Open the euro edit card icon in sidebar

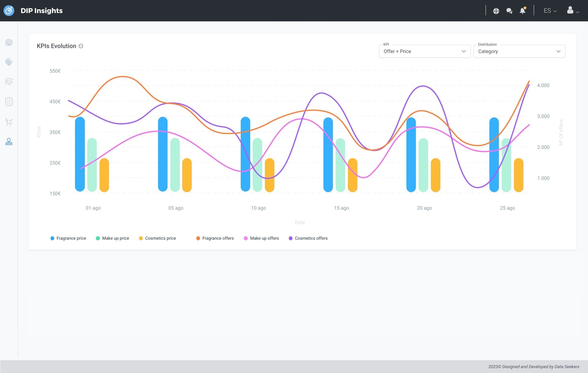(x=9, y=82)
